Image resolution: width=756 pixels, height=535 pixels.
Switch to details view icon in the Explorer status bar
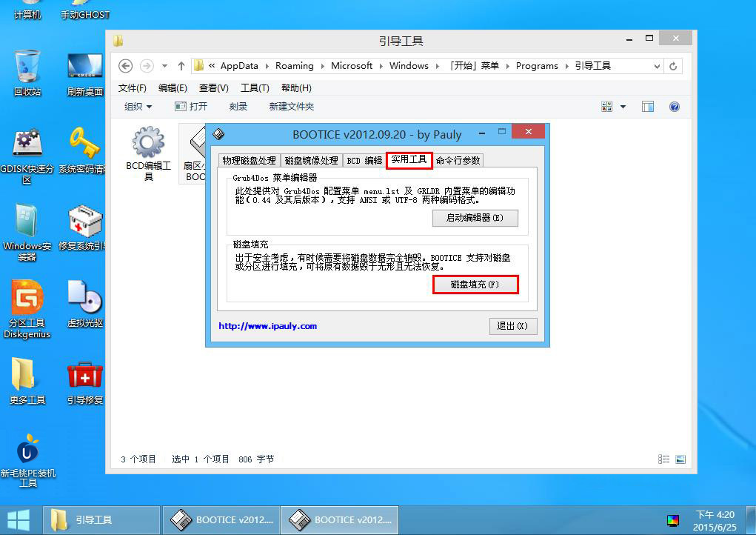point(664,459)
